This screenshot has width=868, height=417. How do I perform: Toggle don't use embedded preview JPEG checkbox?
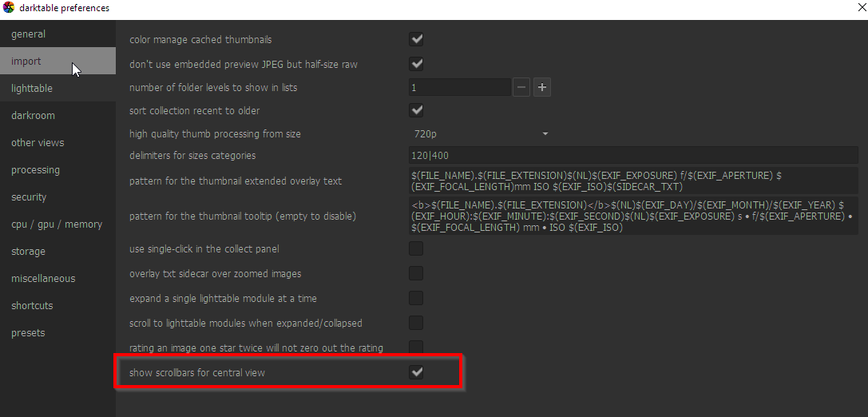pos(416,64)
